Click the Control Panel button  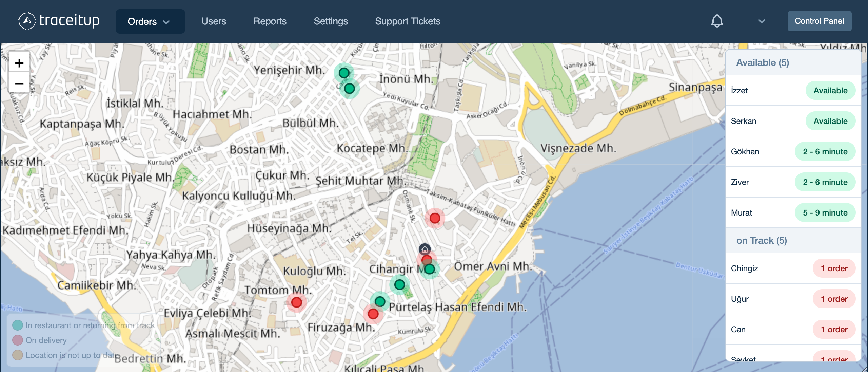(x=819, y=21)
